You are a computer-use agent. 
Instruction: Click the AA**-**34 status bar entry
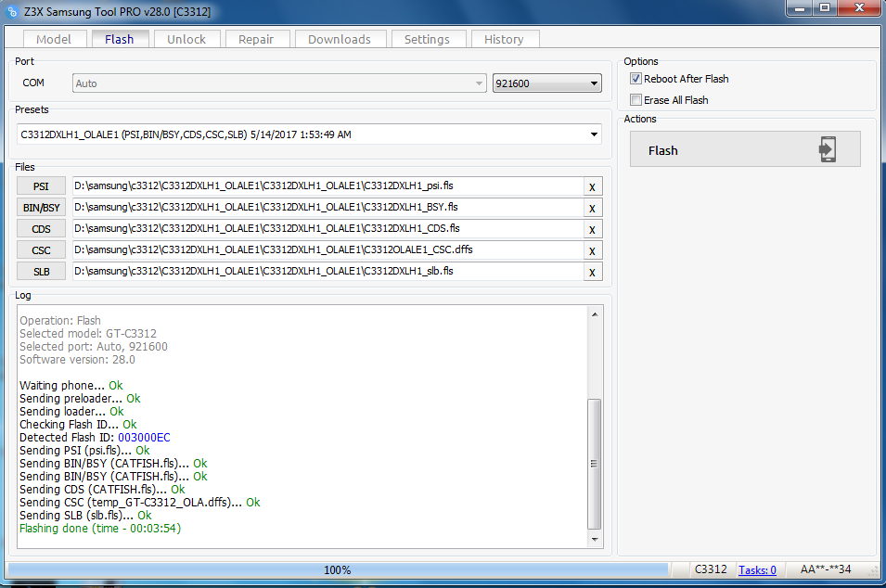(x=826, y=569)
